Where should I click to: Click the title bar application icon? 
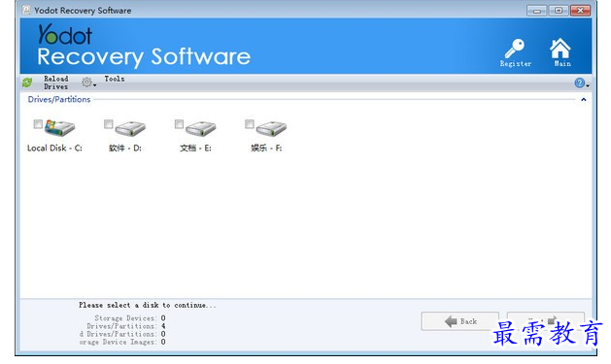(x=26, y=10)
